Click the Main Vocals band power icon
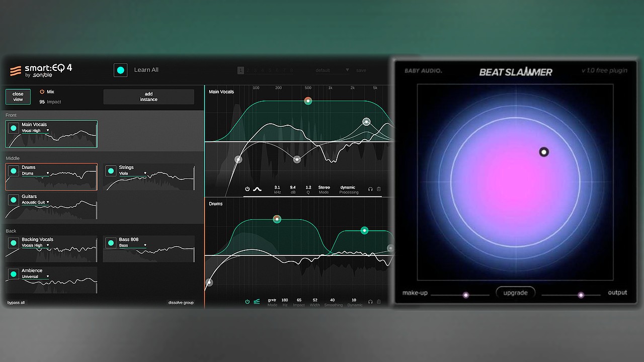This screenshot has height=362, width=644. click(247, 189)
